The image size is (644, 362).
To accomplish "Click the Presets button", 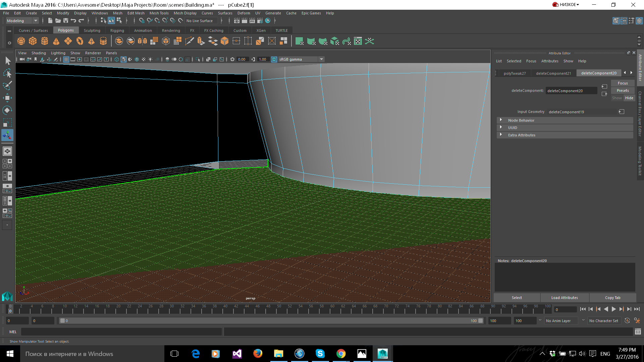I will [623, 90].
